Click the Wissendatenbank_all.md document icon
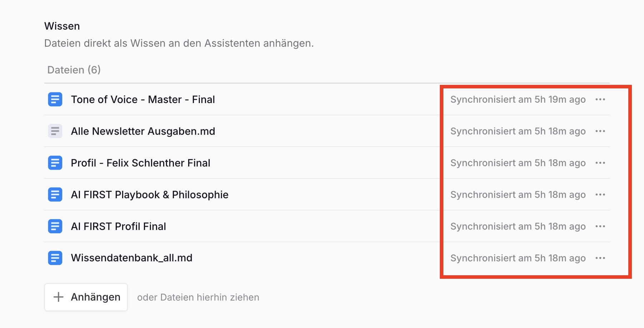Viewport: 644px width, 328px height. [x=55, y=258]
